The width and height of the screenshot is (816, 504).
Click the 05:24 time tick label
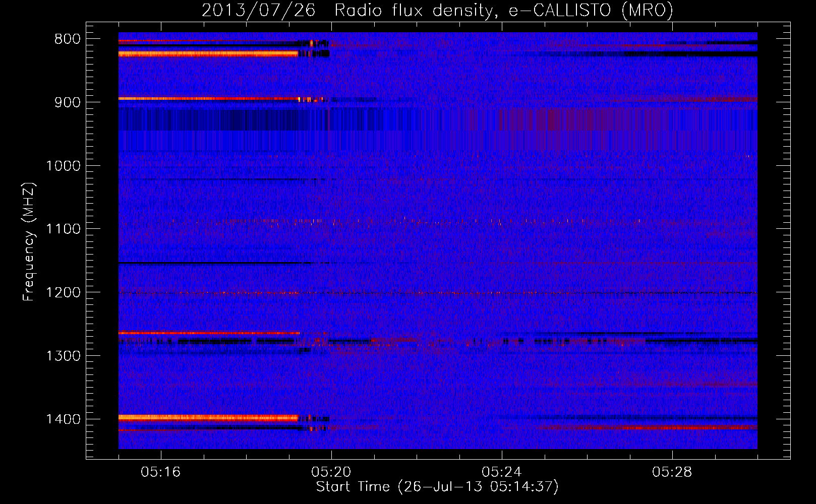pos(502,472)
